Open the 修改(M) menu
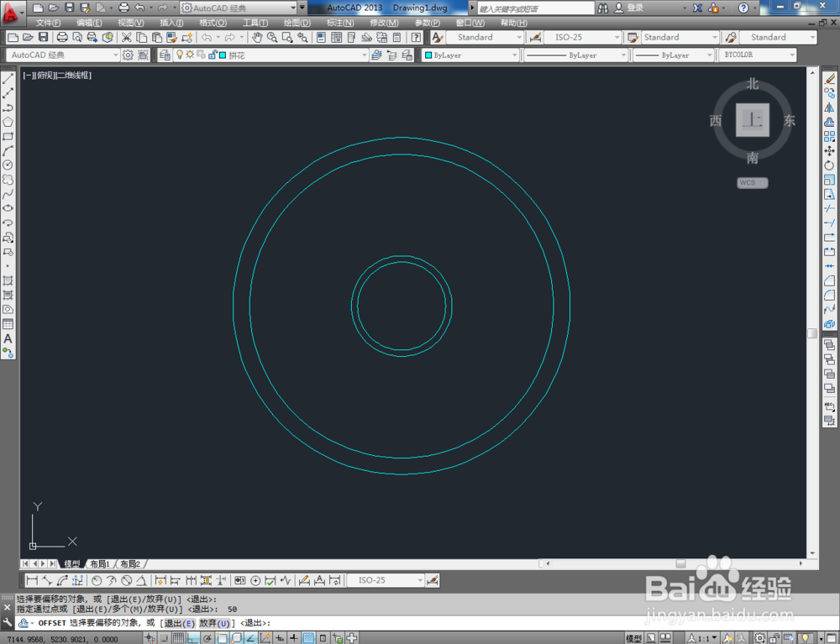840x644 pixels. (384, 23)
